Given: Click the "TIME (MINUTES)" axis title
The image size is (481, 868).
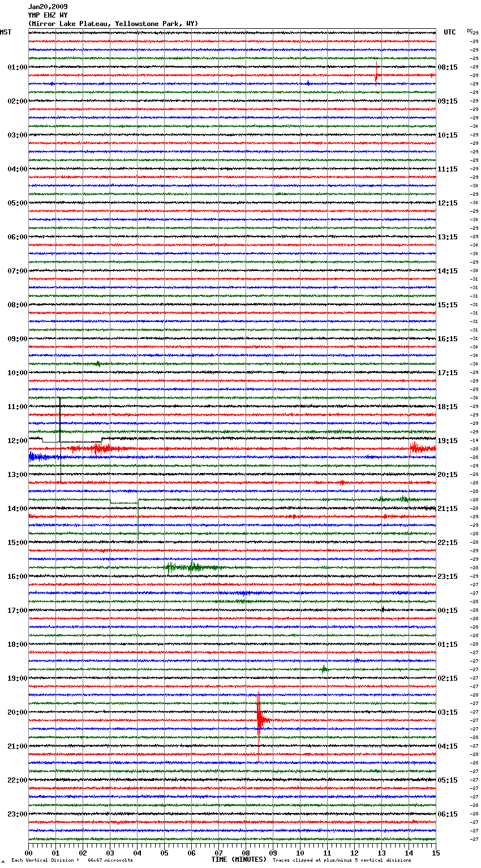Looking at the screenshot, I should coord(239,860).
